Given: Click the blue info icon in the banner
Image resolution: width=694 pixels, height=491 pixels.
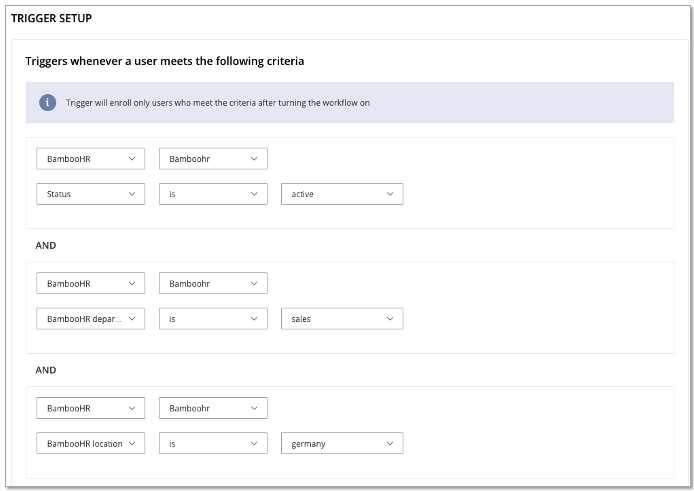Looking at the screenshot, I should coord(47,102).
